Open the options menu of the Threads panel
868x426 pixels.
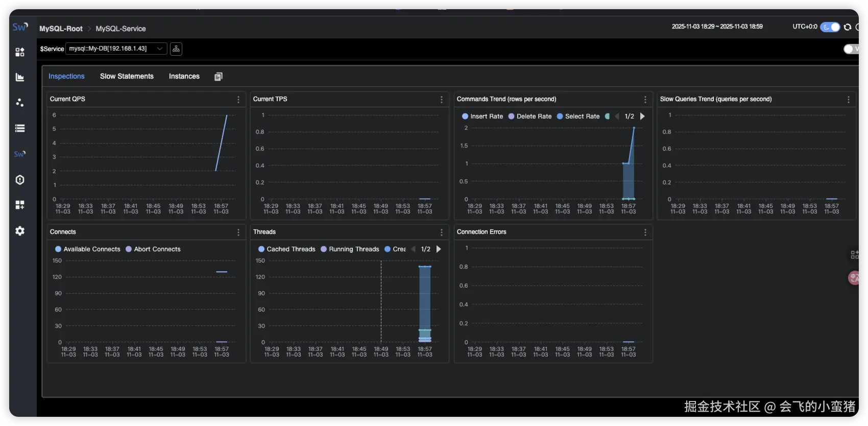pos(442,232)
